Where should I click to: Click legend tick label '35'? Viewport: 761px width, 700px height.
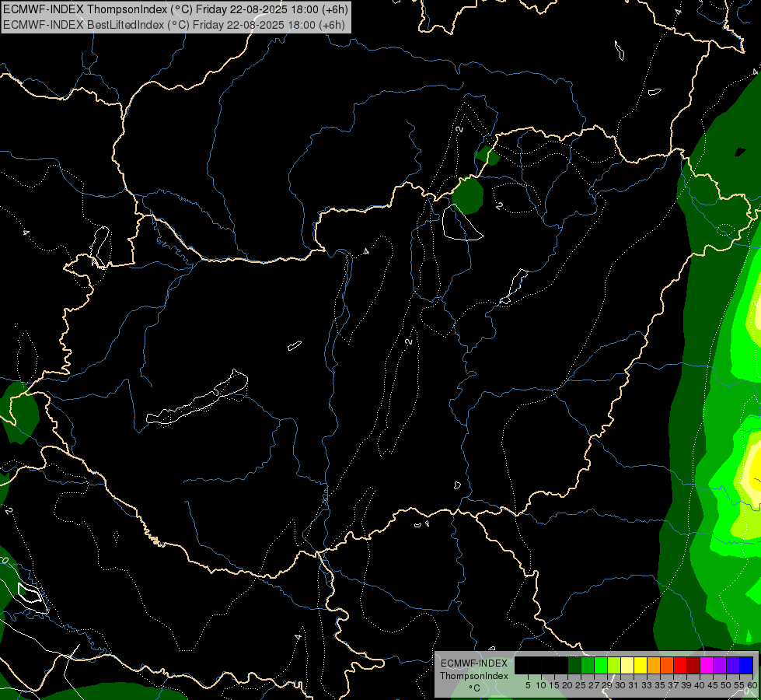[660, 685]
